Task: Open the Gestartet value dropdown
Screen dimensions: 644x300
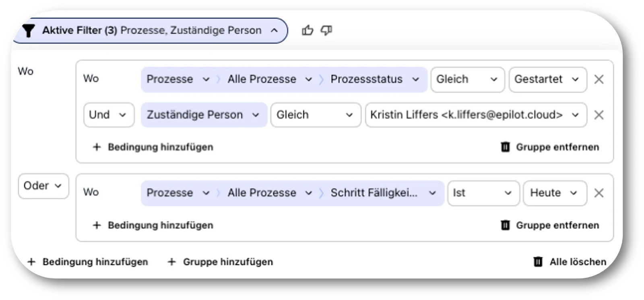Action: tap(548, 79)
